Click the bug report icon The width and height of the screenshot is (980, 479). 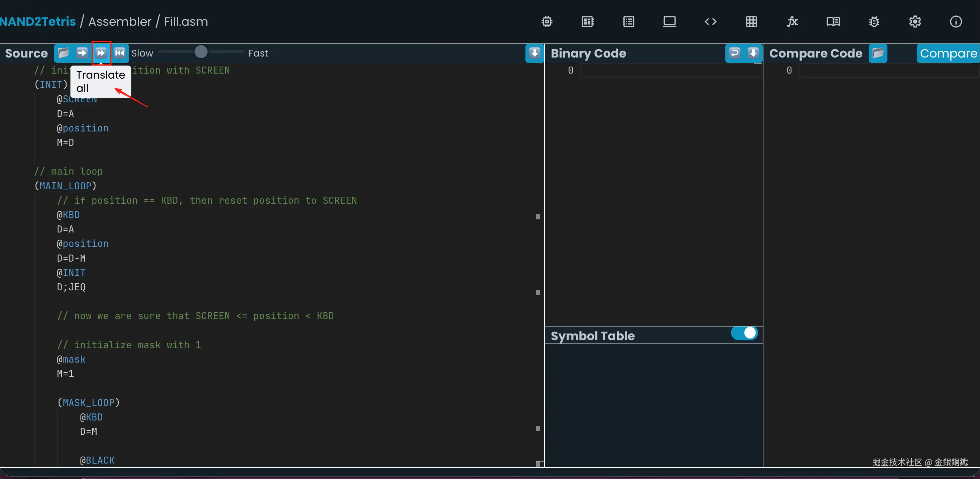(874, 22)
